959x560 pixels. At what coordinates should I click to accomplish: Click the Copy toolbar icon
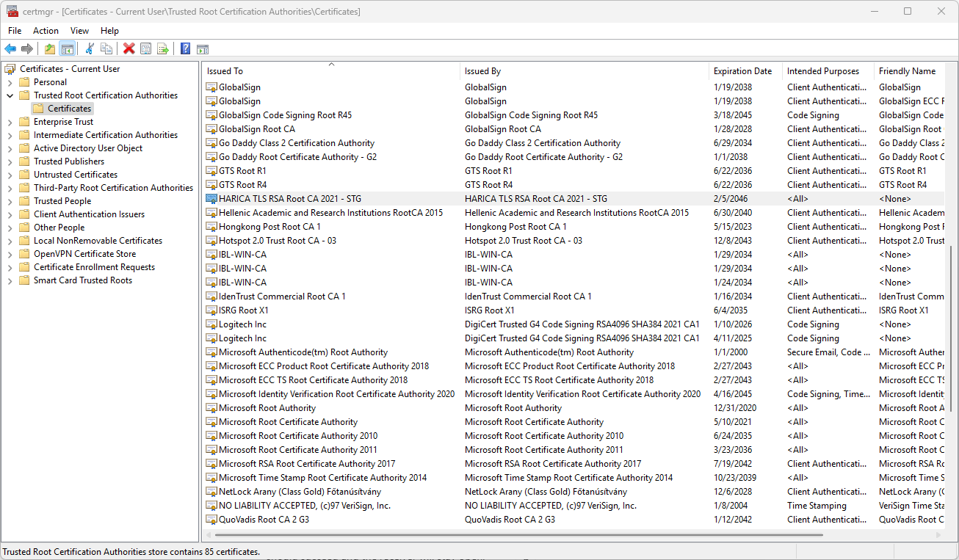(106, 48)
